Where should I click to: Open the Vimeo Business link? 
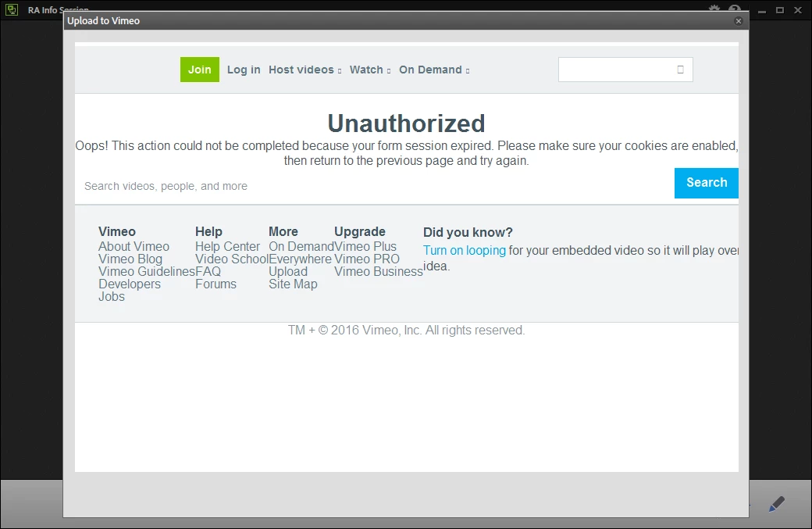[x=379, y=271]
